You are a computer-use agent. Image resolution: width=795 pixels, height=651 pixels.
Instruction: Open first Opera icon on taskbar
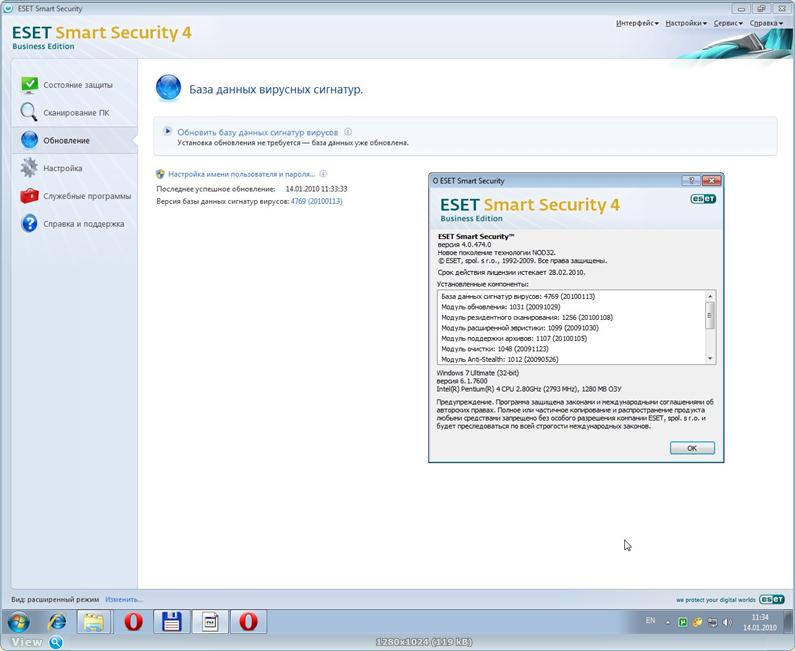click(x=133, y=622)
